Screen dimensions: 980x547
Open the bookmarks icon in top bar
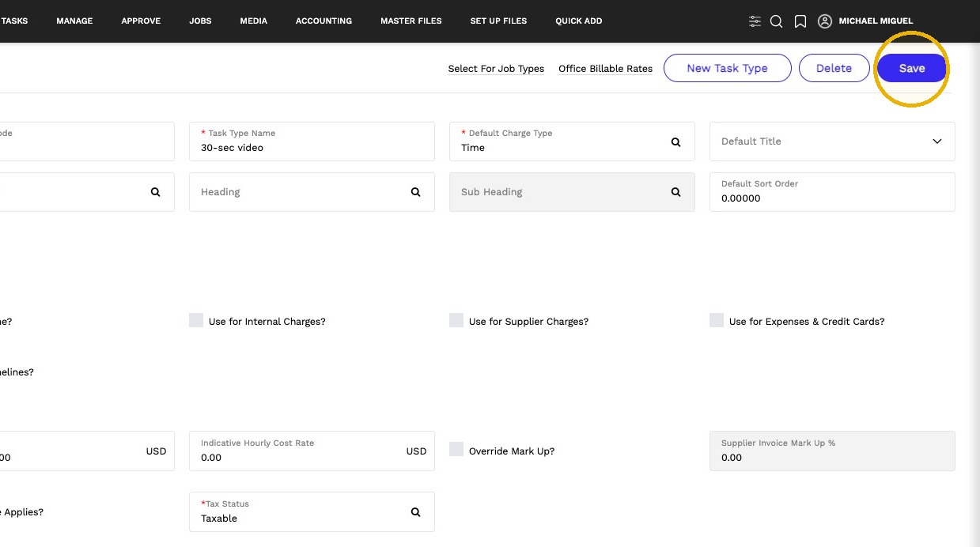(800, 21)
